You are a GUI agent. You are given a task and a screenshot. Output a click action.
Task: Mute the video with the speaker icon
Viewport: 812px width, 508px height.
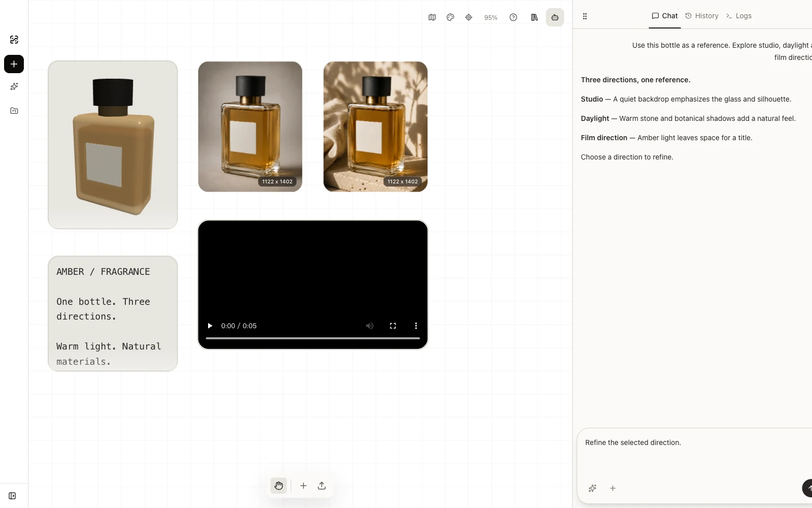pyautogui.click(x=369, y=326)
